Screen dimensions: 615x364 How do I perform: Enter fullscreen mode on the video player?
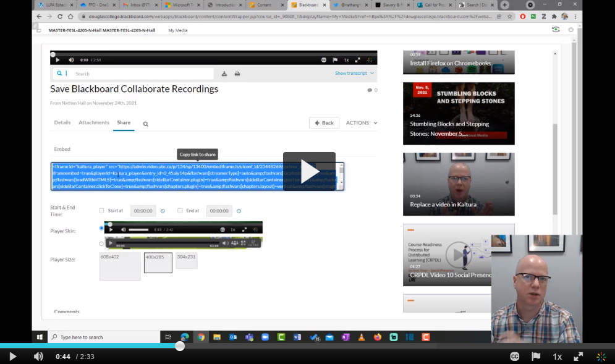coord(579,357)
